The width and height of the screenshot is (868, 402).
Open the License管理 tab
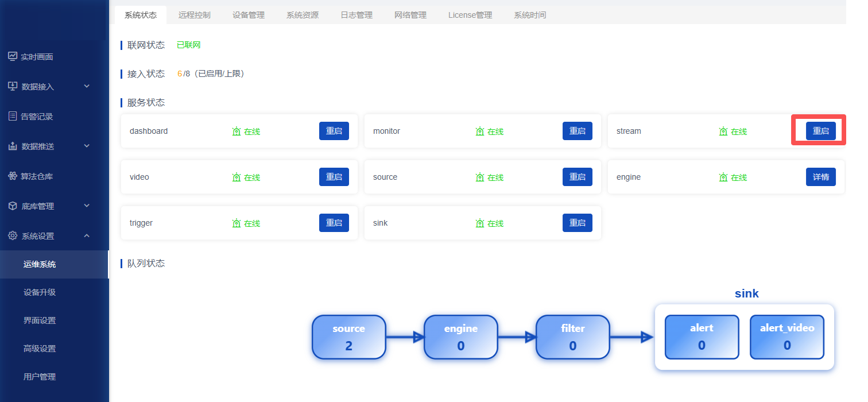(x=470, y=15)
